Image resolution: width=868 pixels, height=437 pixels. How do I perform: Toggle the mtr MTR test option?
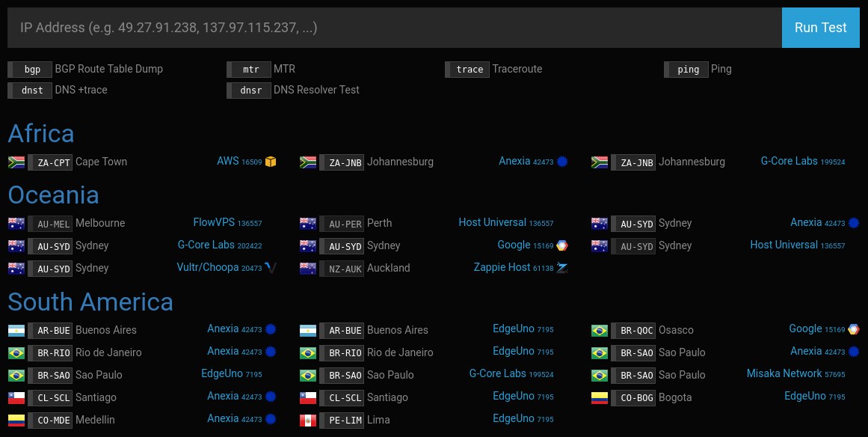[248, 70]
